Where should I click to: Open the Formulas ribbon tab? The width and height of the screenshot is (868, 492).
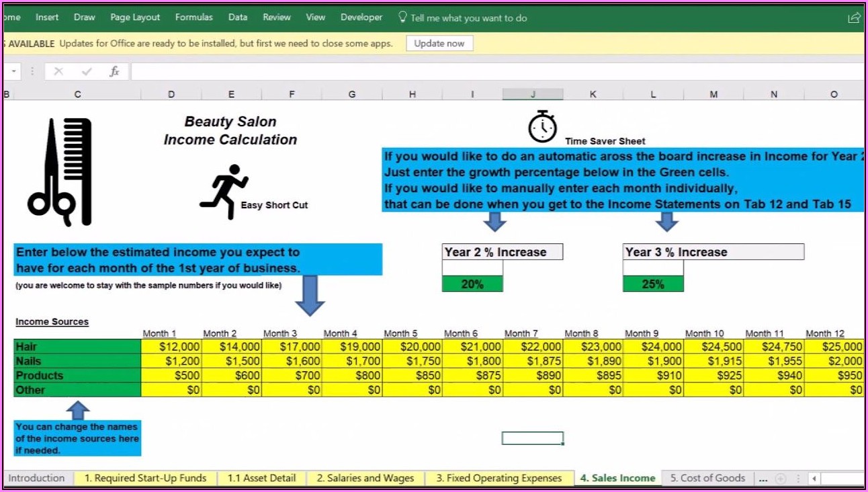194,17
